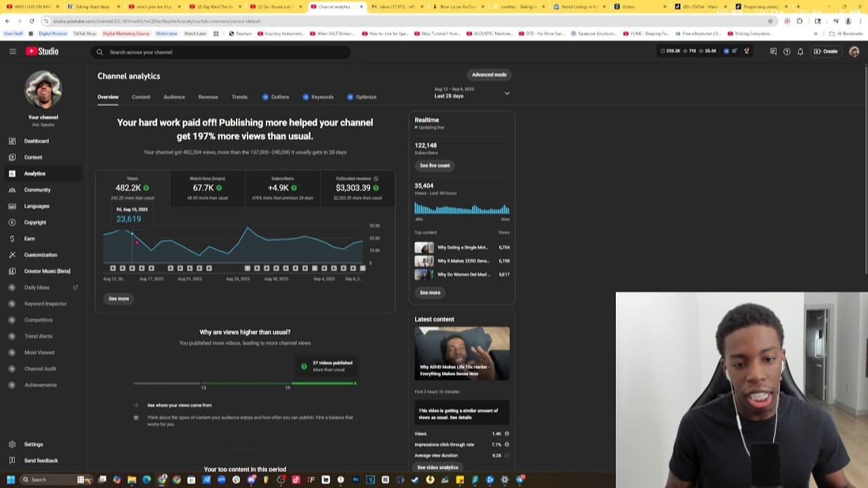Open the 'Talking Head Ideas' browser tab

[92, 7]
